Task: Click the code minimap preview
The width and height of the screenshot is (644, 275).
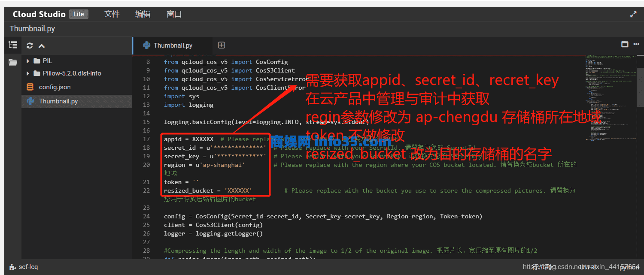Action: tap(610, 99)
